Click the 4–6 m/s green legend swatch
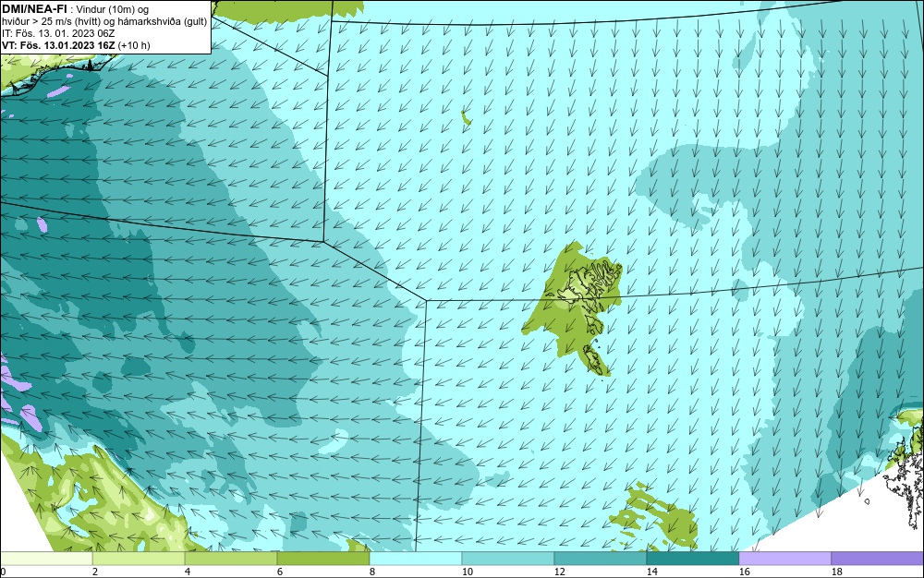Screen dimensions: 924x578 pyautogui.click(x=231, y=558)
